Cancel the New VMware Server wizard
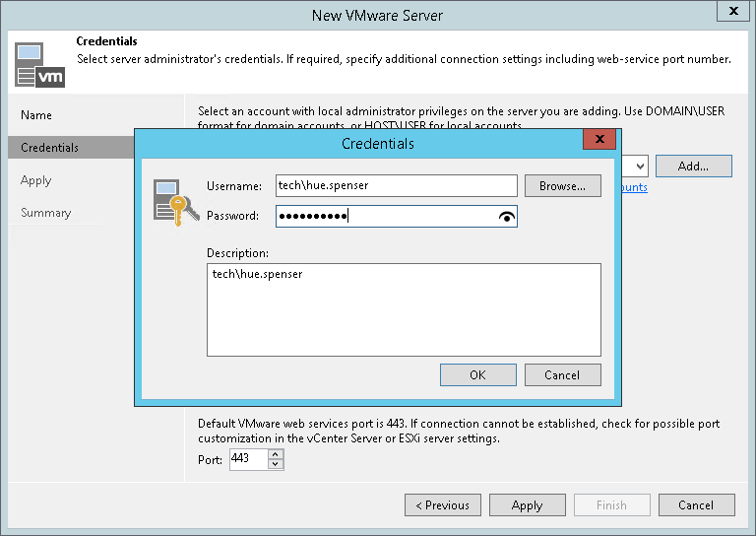The height and width of the screenshot is (536, 756). (696, 505)
